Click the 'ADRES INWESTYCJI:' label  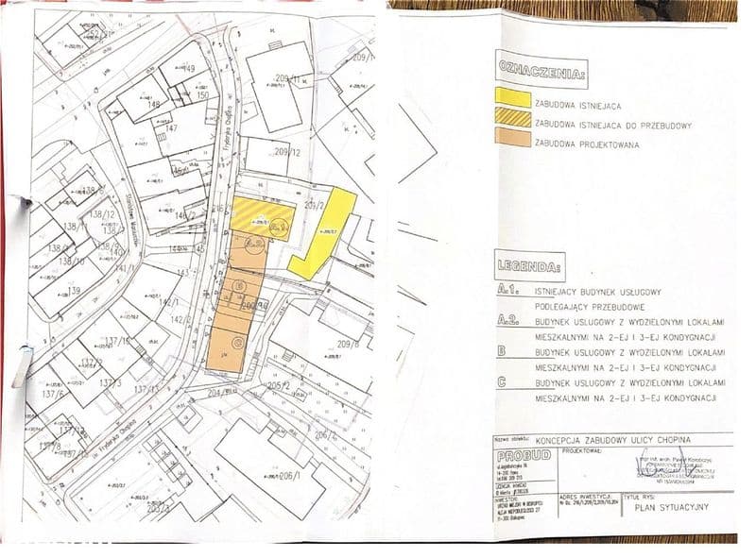(586, 495)
